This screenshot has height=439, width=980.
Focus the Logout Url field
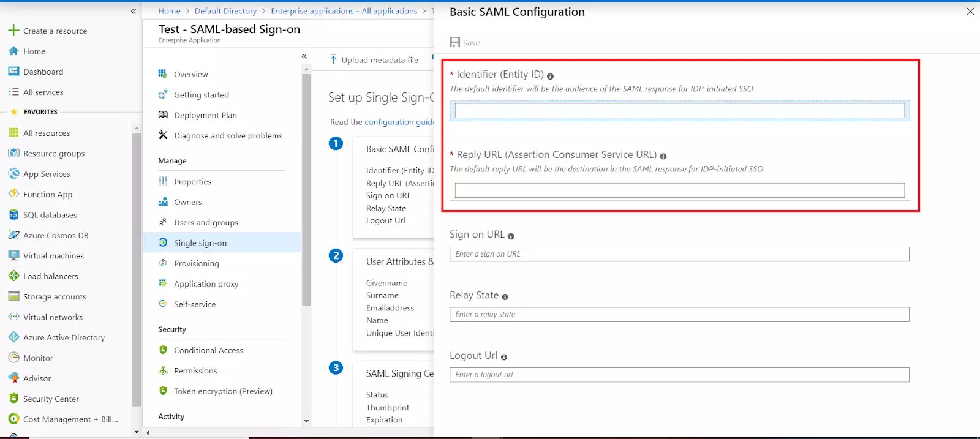coord(679,375)
